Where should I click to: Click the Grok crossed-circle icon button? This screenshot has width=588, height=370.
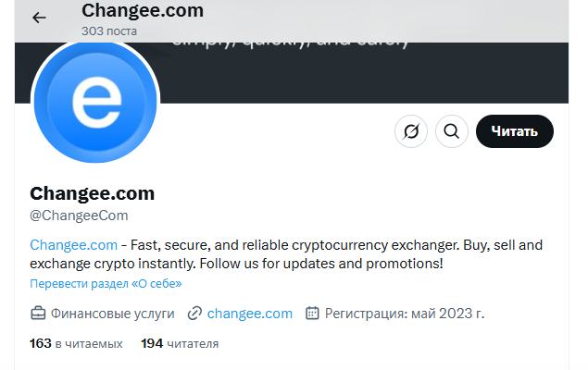(411, 131)
